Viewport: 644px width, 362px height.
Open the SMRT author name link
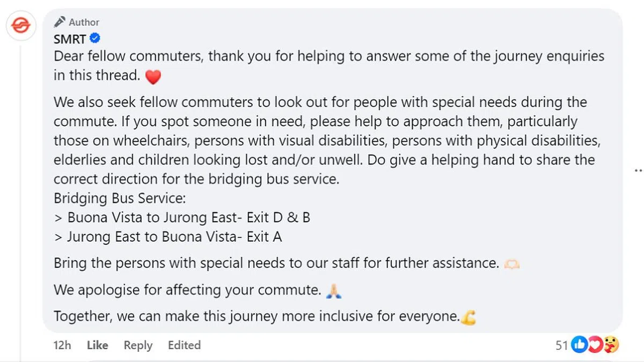click(70, 39)
